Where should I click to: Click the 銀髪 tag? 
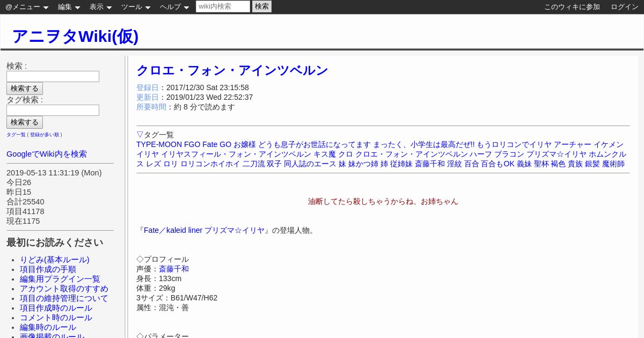(x=592, y=164)
